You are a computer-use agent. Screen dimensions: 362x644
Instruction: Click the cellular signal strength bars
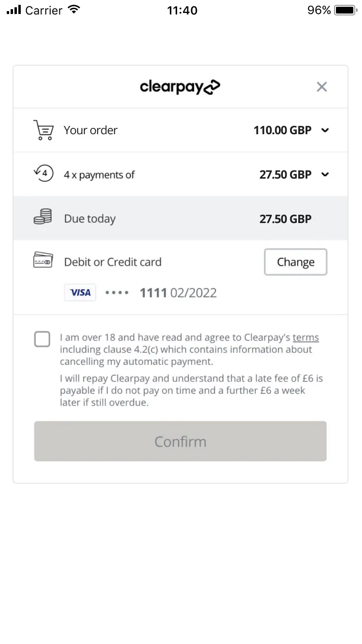[x=13, y=9]
